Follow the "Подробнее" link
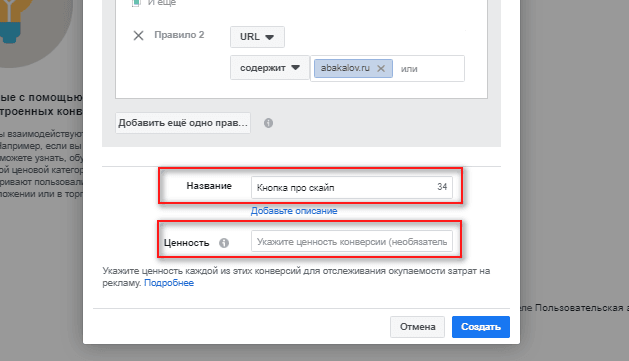This screenshot has height=361, width=629. click(x=169, y=283)
